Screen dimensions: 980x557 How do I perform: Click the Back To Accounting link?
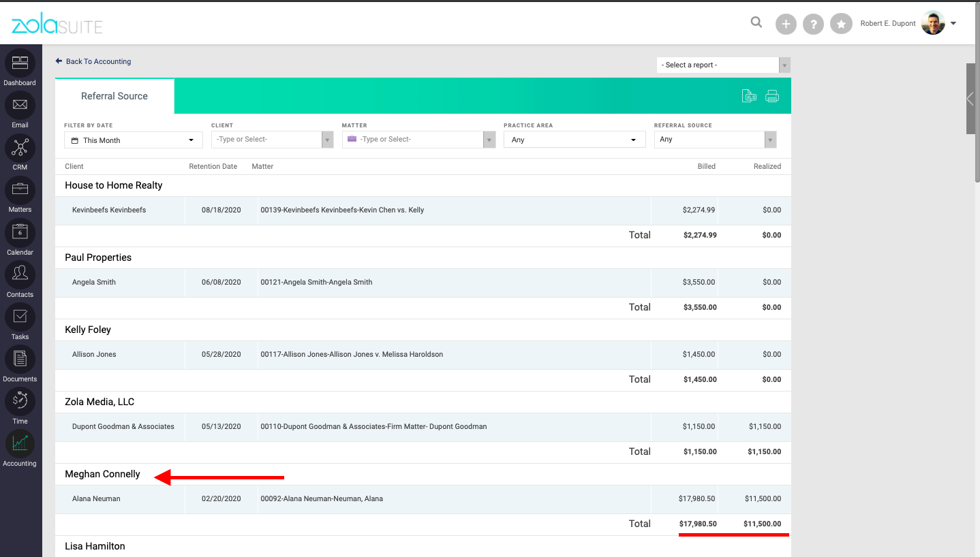pos(93,61)
